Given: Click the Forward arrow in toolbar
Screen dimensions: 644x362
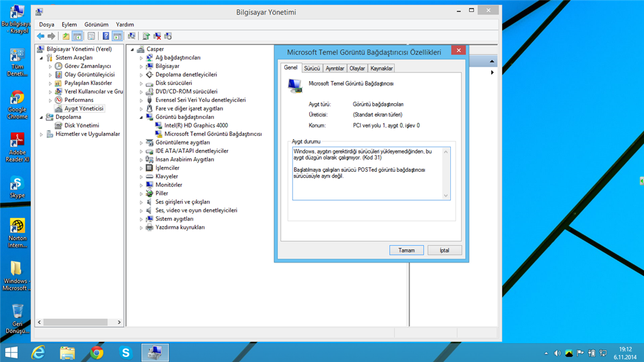Looking at the screenshot, I should tap(52, 37).
